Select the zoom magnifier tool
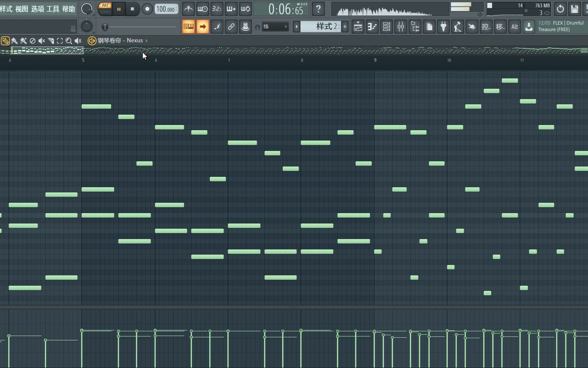Viewport: 588px width, 368px height. tap(69, 41)
